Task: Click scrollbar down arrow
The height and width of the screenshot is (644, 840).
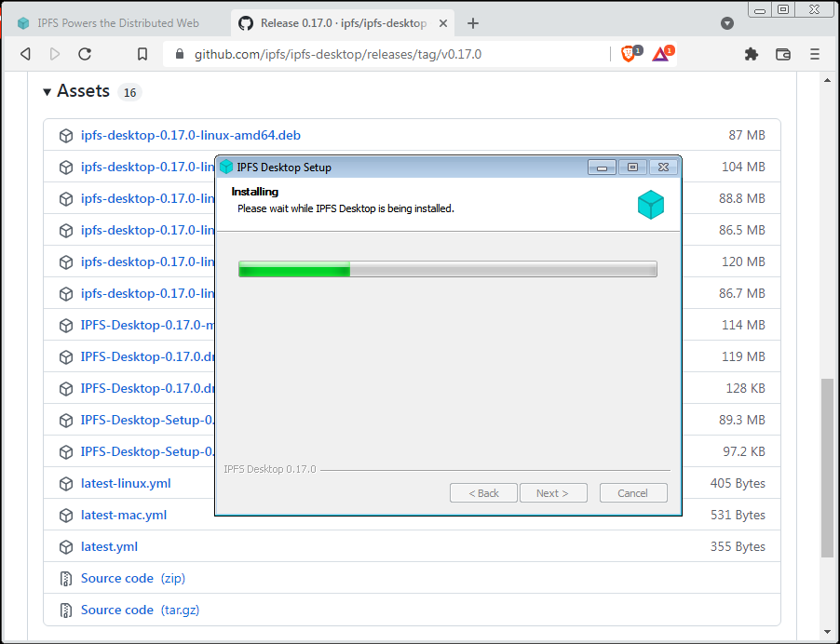Action: [x=827, y=633]
